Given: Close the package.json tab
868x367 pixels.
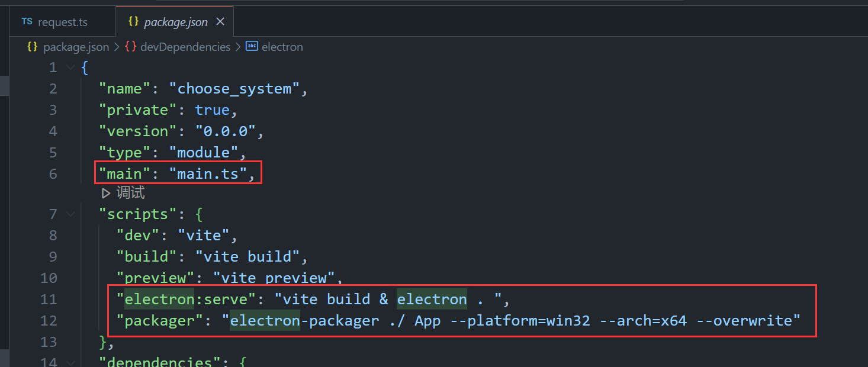Looking at the screenshot, I should (220, 21).
